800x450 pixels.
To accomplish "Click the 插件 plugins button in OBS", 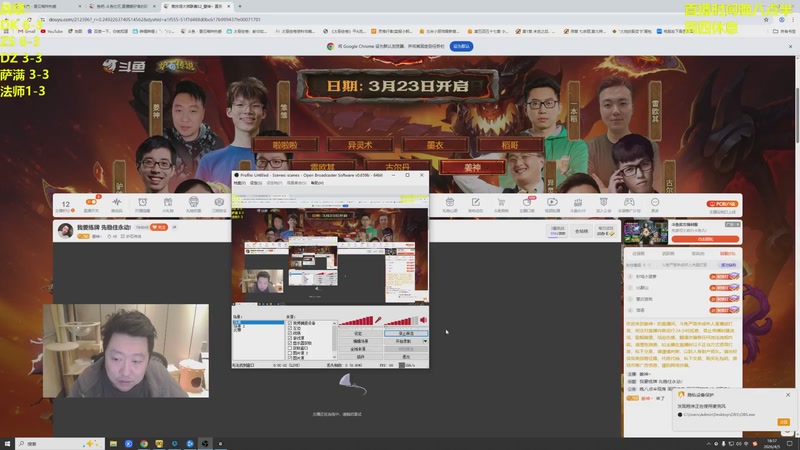I will click(360, 357).
